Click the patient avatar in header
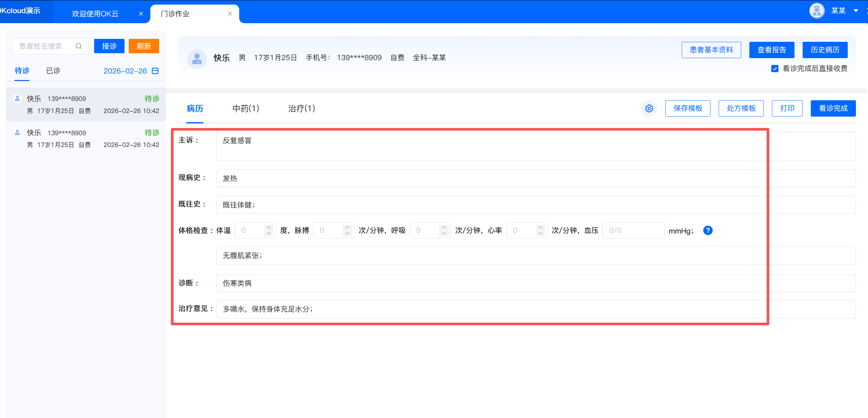The width and height of the screenshot is (868, 418). 196,58
